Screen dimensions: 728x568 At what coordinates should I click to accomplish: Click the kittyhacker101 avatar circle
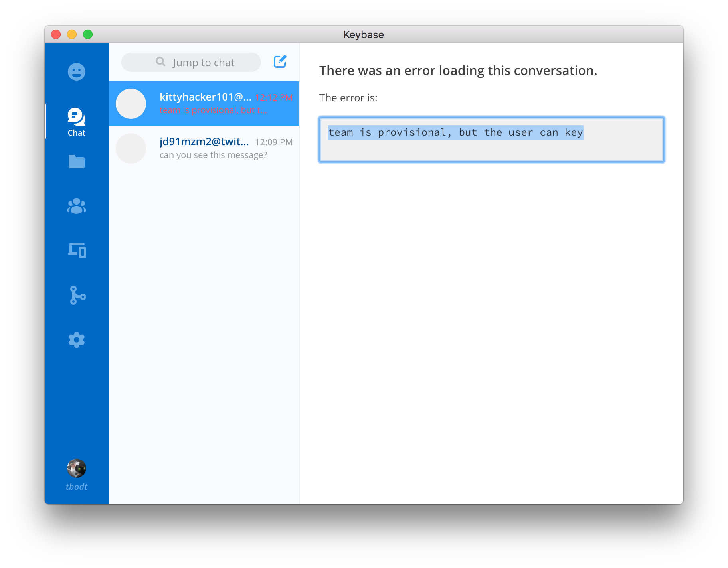[131, 104]
